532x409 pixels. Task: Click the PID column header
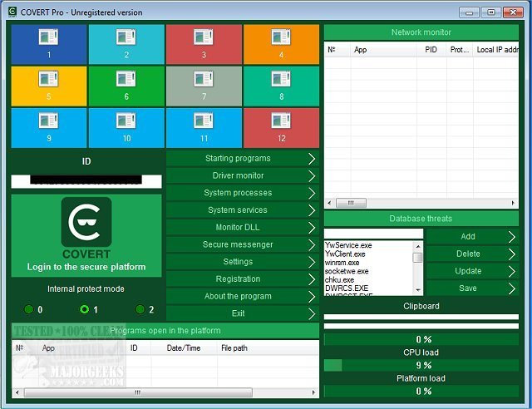[431, 50]
